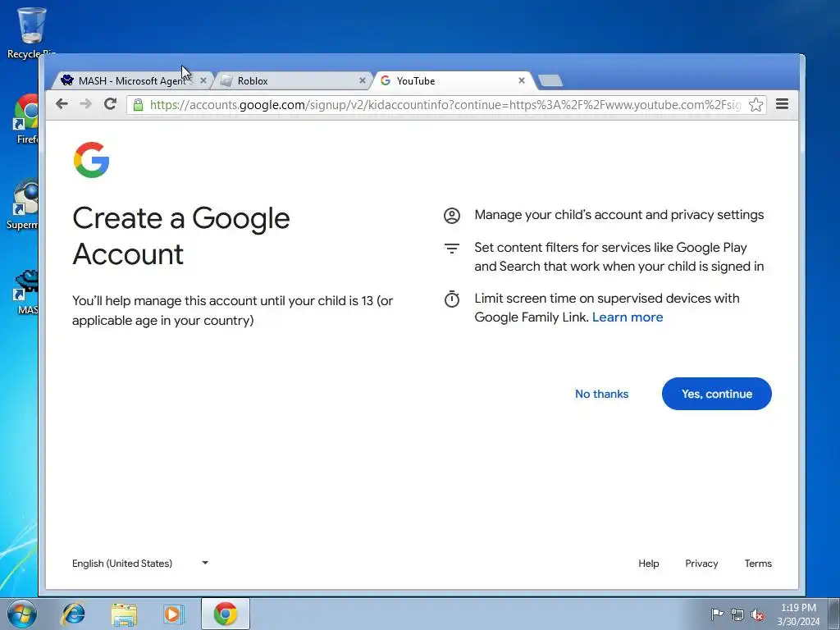Click the address bar URL field

pos(445,104)
